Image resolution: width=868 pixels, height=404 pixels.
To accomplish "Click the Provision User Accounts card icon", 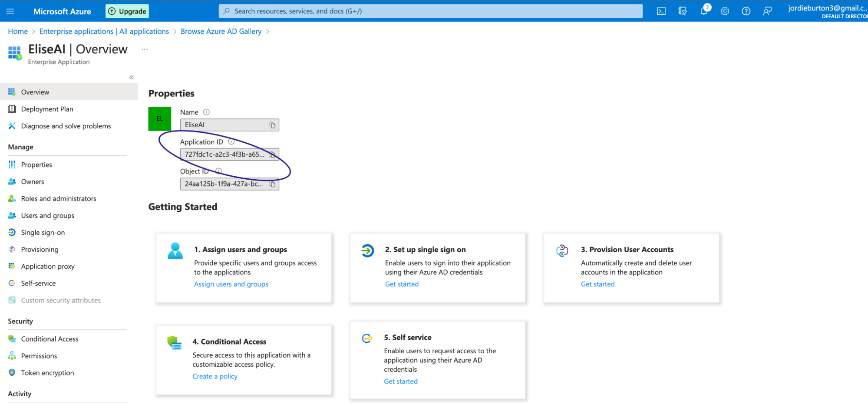I will click(562, 250).
